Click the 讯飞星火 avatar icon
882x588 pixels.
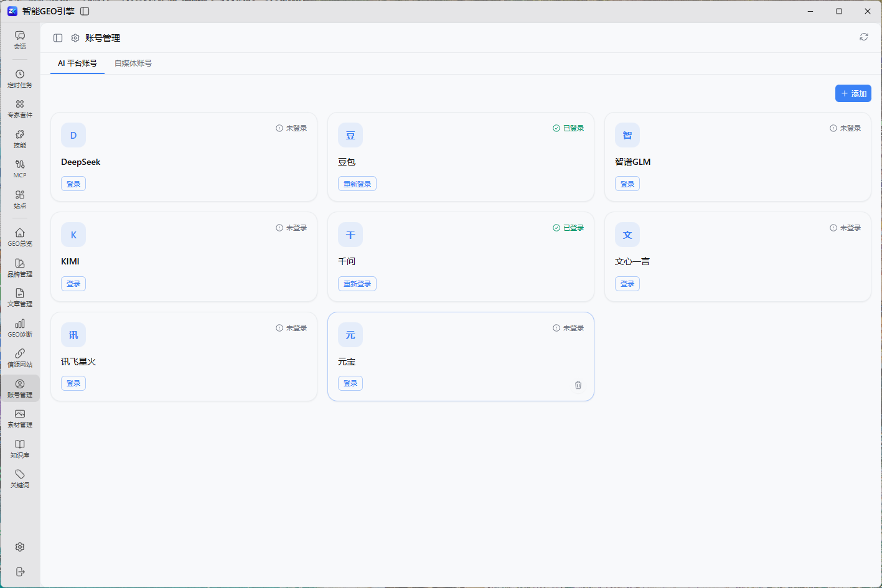(73, 335)
